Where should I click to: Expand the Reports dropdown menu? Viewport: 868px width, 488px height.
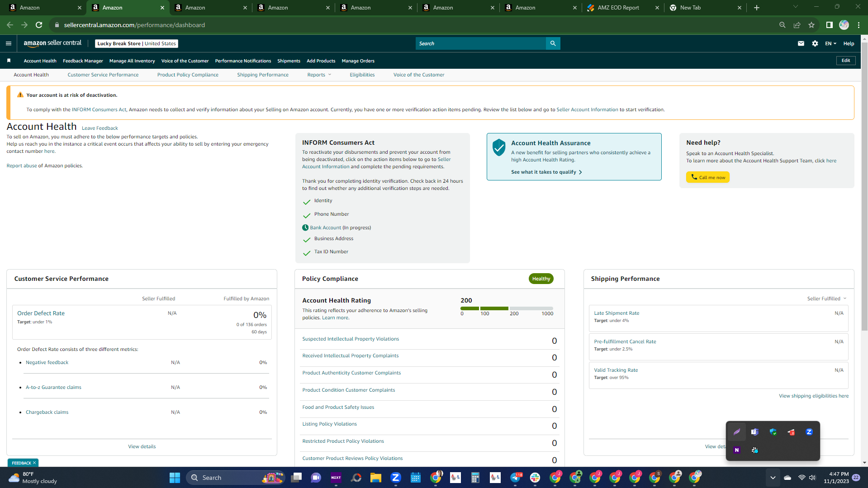(x=319, y=75)
